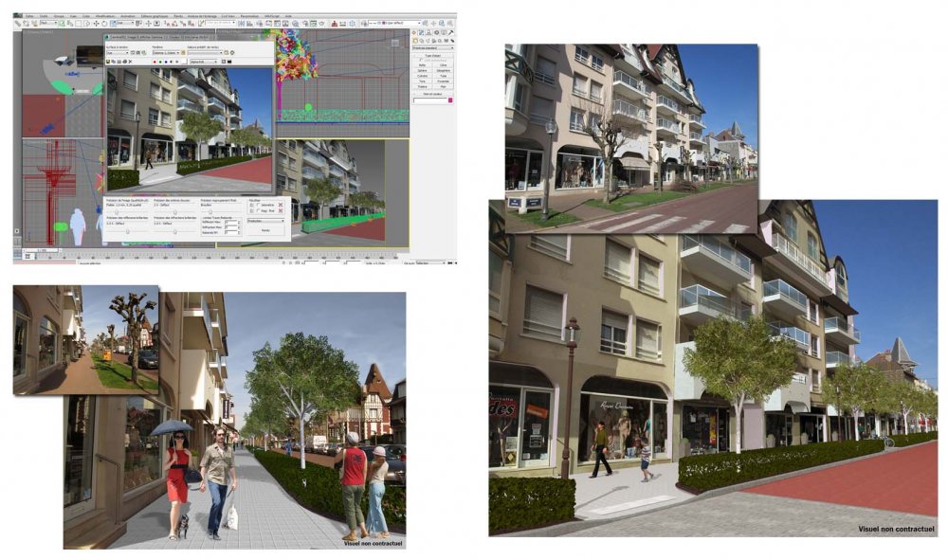The height and width of the screenshot is (560, 948).
Task: Toggle the blue channel display dot
Action: (x=166, y=62)
